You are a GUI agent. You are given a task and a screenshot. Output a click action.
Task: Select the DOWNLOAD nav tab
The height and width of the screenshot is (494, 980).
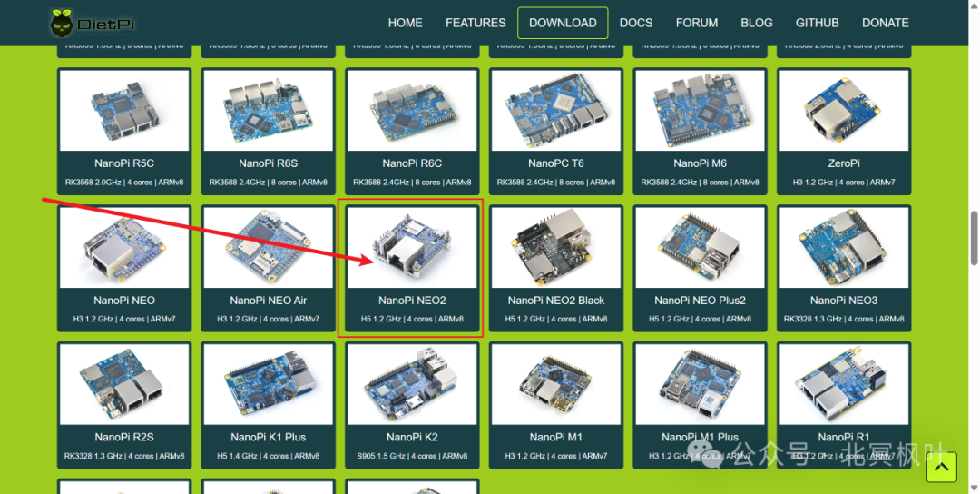tap(563, 23)
